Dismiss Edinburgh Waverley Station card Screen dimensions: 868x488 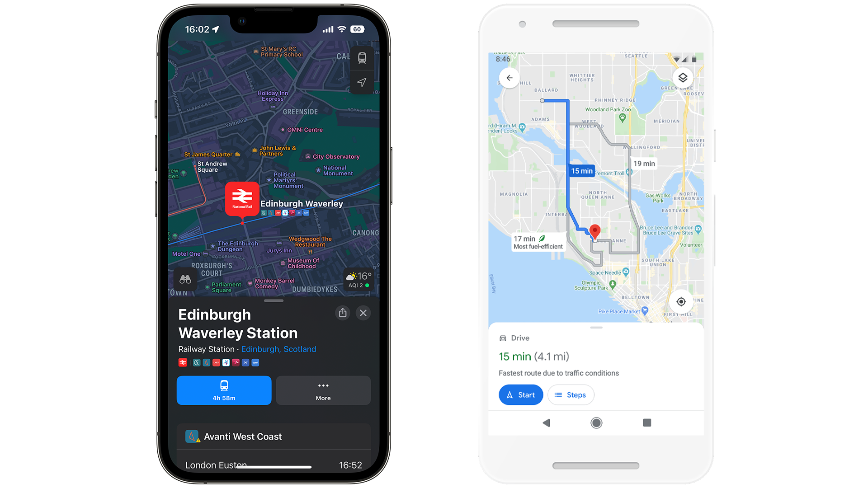click(363, 312)
